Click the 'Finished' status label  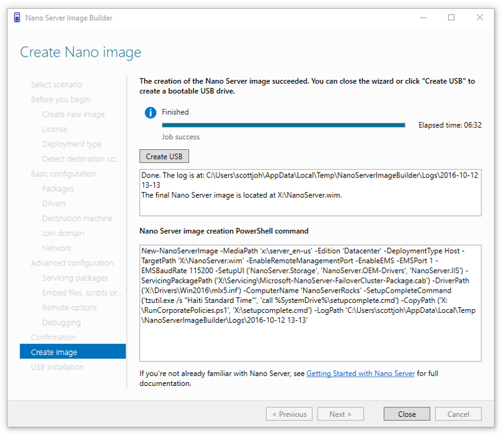coord(175,112)
